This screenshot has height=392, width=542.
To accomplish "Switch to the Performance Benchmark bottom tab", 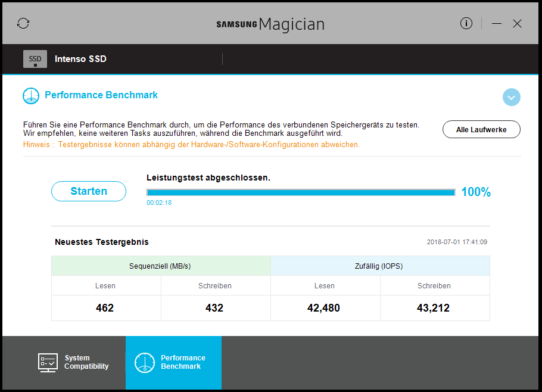I will (173, 363).
